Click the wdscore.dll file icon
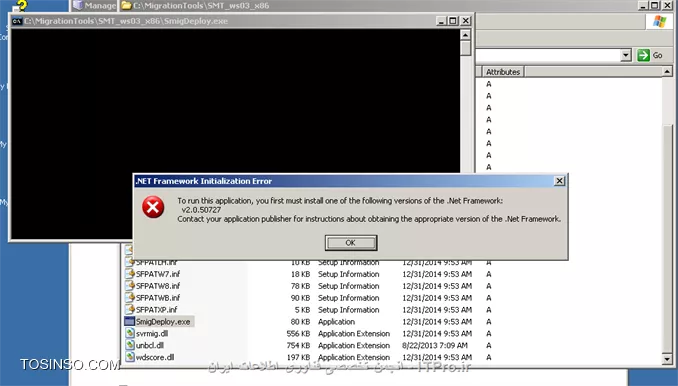 pos(130,357)
